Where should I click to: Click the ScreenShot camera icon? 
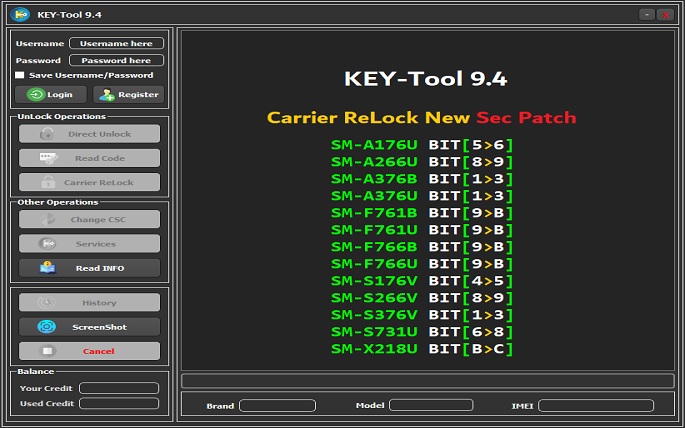(46, 327)
